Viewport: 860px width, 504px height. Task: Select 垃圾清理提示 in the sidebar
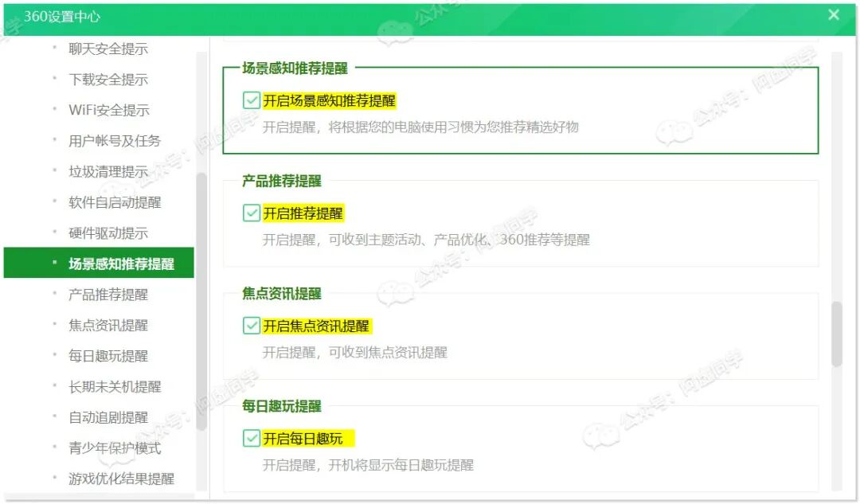[x=108, y=172]
